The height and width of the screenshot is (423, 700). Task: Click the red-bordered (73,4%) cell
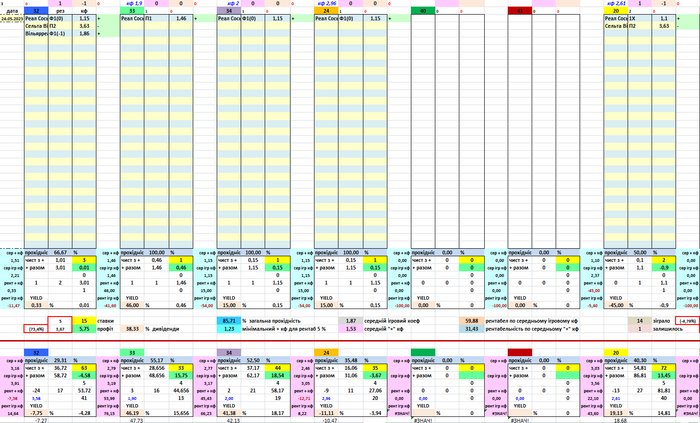[36, 329]
